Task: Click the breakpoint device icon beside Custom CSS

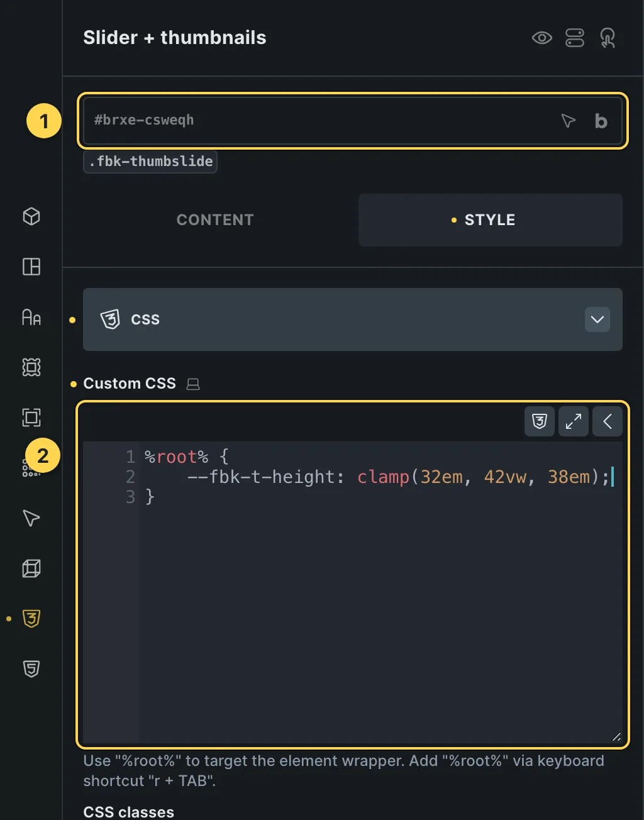Action: [193, 384]
